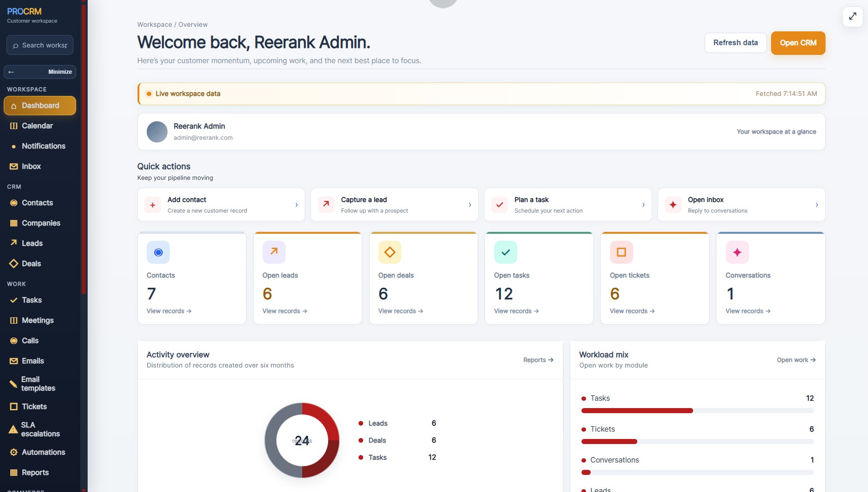View records under Conversations card

748,311
